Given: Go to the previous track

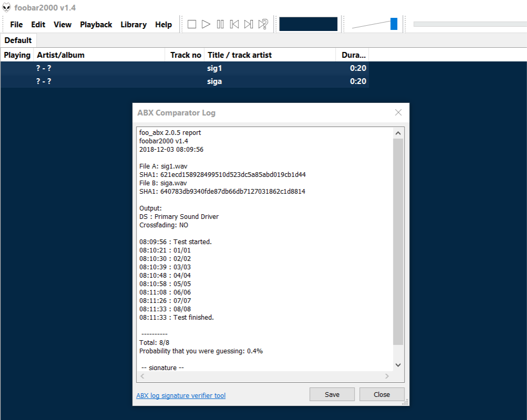Looking at the screenshot, I should pos(234,24).
